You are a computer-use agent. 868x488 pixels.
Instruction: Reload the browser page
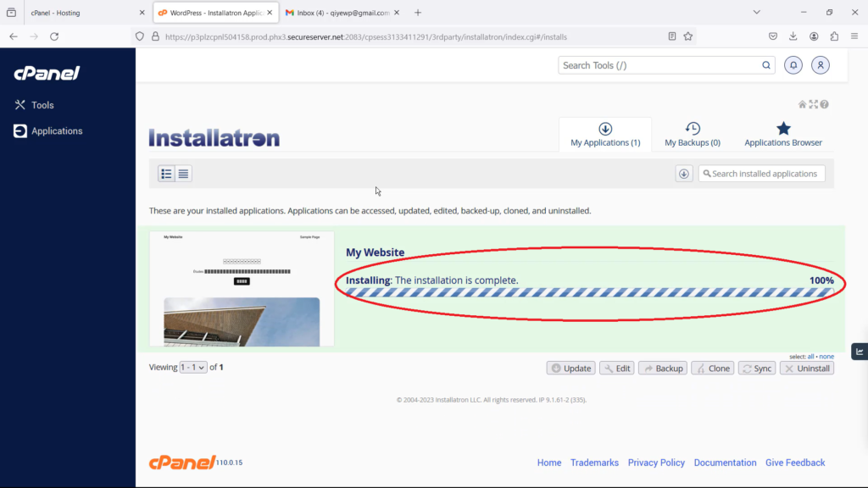[54, 36]
